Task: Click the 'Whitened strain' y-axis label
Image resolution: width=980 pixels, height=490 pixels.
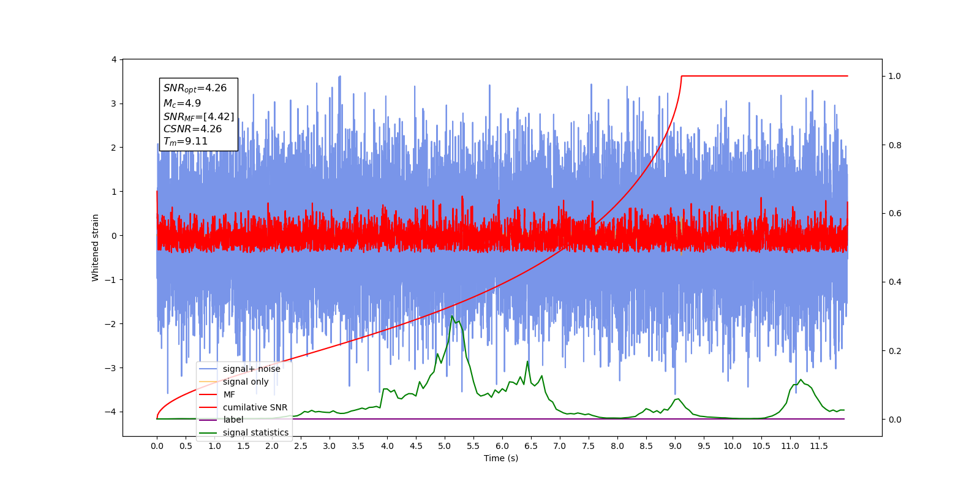Action: pos(95,247)
